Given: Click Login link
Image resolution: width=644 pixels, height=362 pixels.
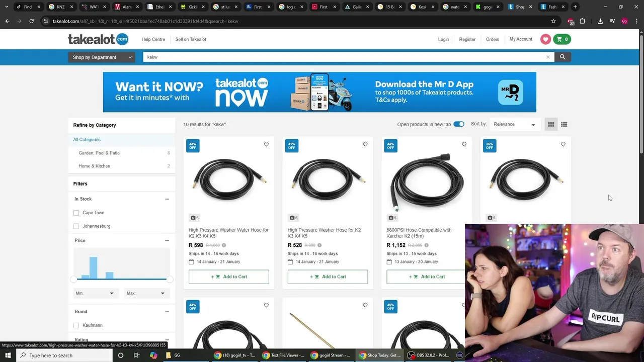Looking at the screenshot, I should [x=443, y=39].
